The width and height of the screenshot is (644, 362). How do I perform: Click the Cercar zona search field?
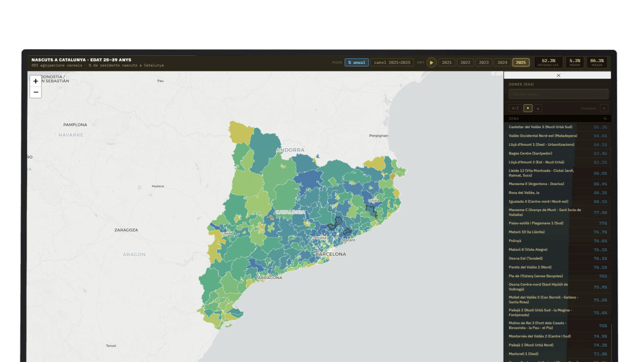tap(558, 94)
